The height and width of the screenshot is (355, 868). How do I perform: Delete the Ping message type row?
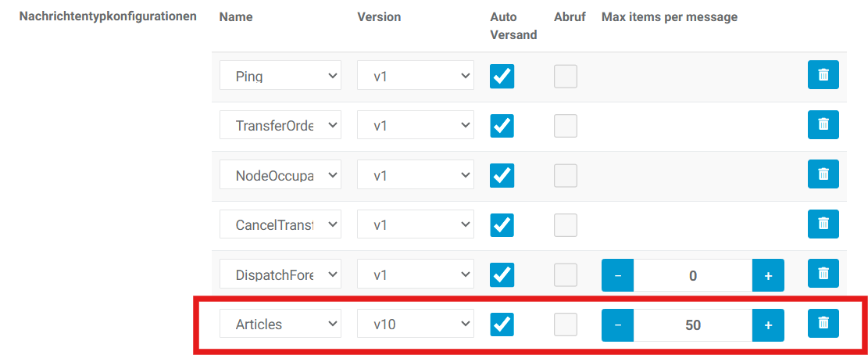[823, 75]
